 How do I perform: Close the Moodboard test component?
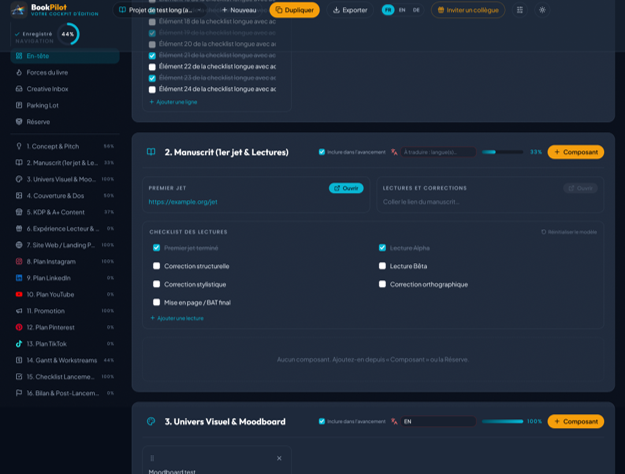point(279,458)
